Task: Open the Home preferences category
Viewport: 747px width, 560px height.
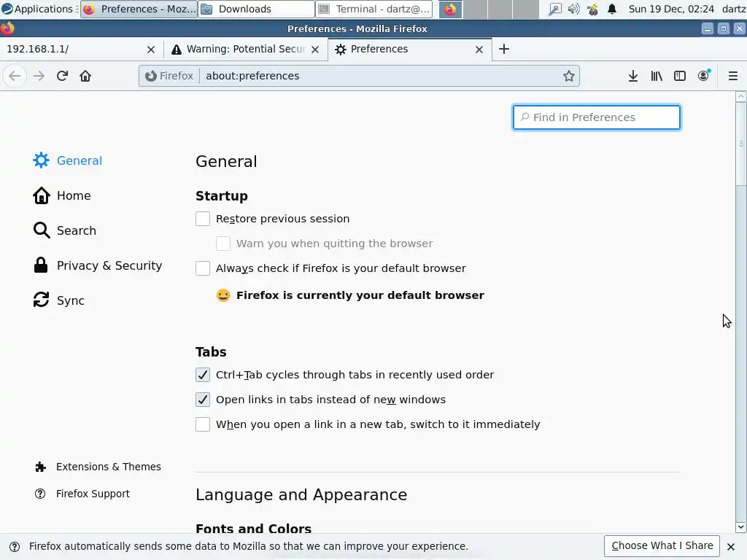Action: [x=62, y=195]
